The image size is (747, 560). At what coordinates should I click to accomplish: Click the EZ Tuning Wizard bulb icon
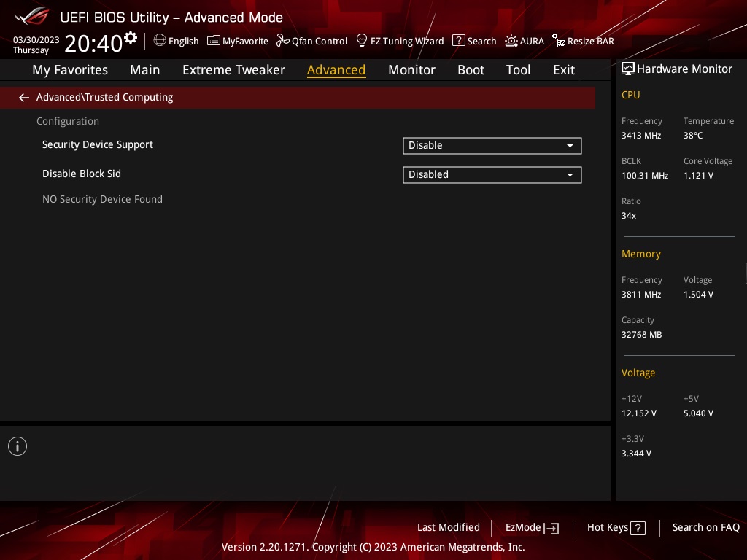[362, 41]
